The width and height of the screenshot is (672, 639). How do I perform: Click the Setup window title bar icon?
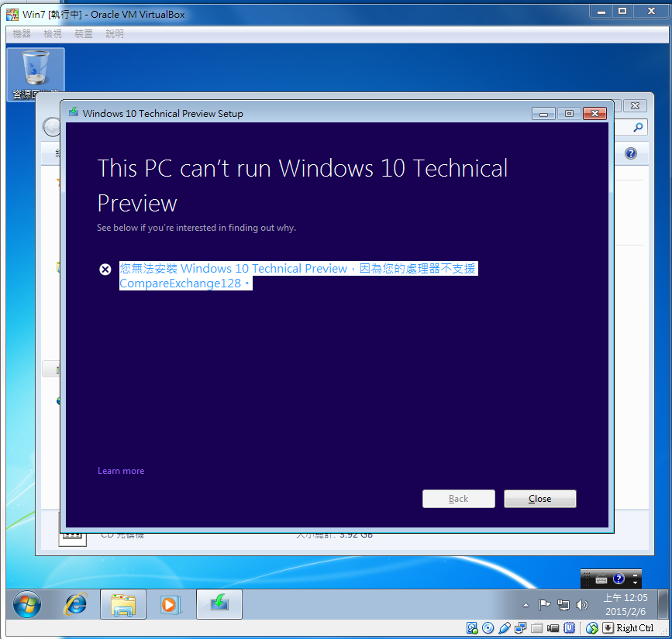pos(74,112)
